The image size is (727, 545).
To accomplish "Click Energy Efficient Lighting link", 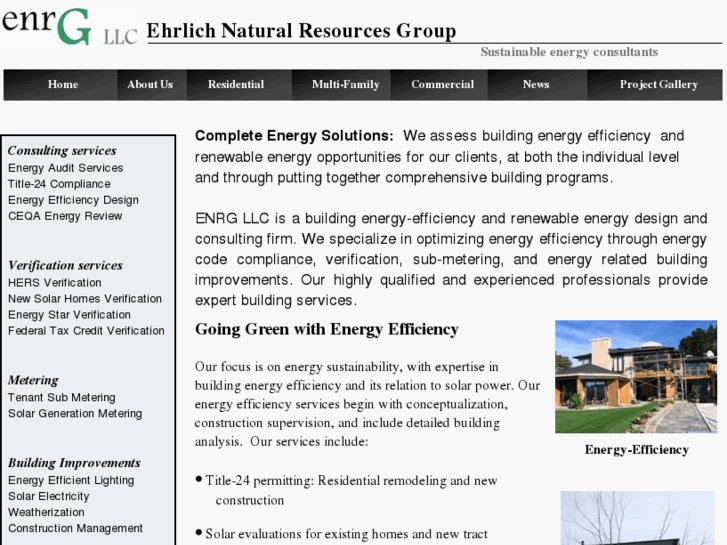I will (71, 481).
